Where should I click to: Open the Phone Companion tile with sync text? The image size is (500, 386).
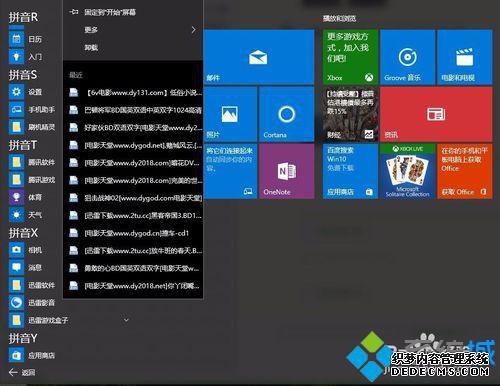click(230, 171)
